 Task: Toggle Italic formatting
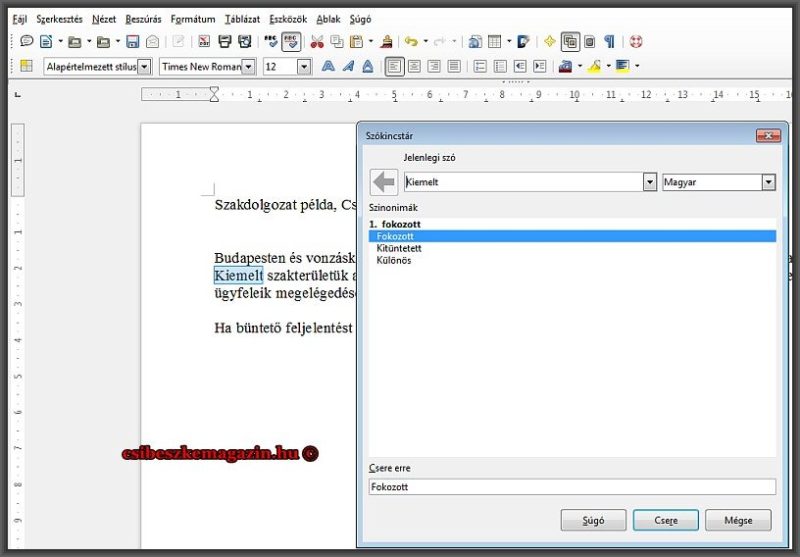click(348, 66)
